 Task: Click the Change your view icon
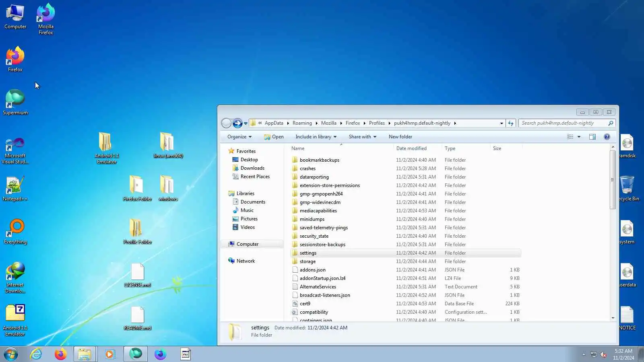click(x=570, y=137)
